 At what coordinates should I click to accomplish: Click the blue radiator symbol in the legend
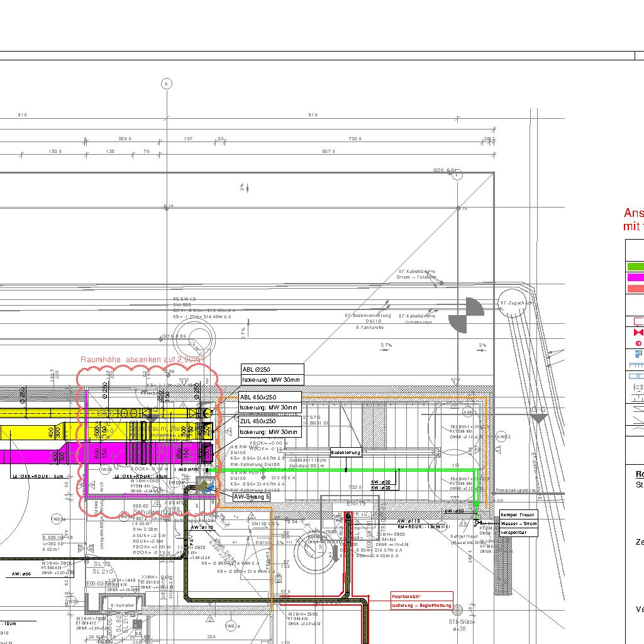638,354
